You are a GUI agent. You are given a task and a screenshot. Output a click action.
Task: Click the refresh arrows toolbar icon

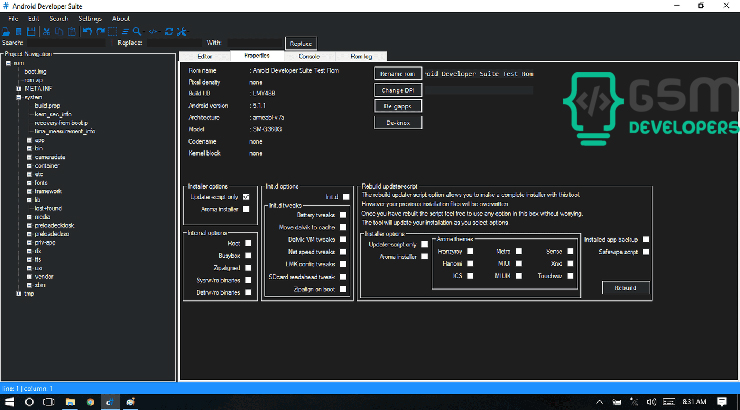point(168,32)
